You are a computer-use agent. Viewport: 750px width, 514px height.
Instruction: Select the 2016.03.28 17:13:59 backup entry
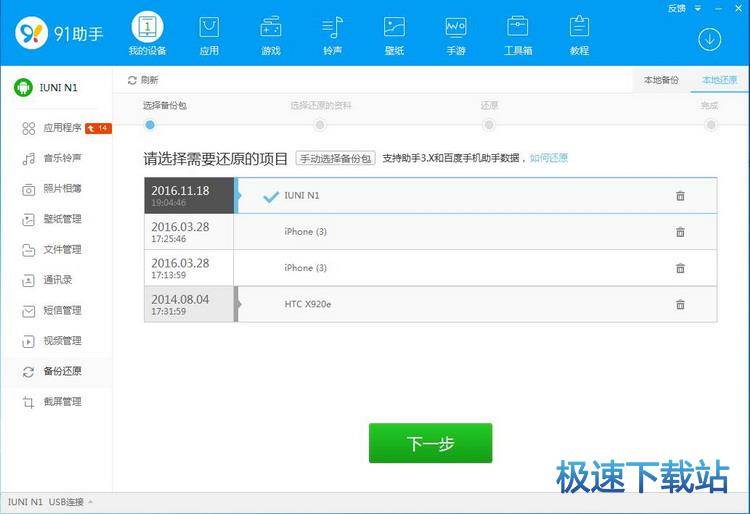click(189, 268)
